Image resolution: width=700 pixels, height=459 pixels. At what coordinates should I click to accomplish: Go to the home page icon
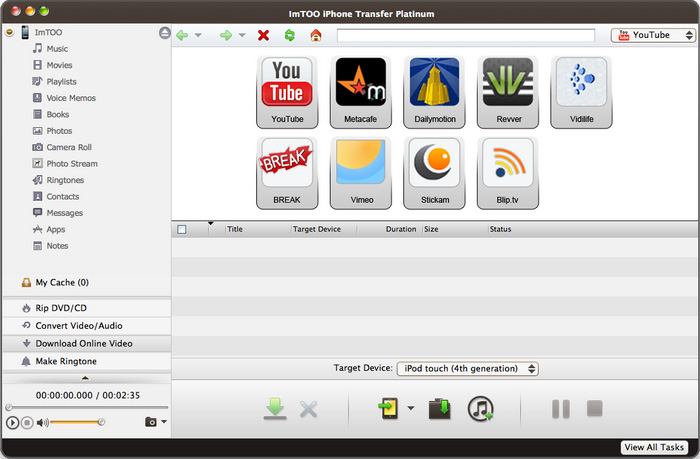pos(316,35)
